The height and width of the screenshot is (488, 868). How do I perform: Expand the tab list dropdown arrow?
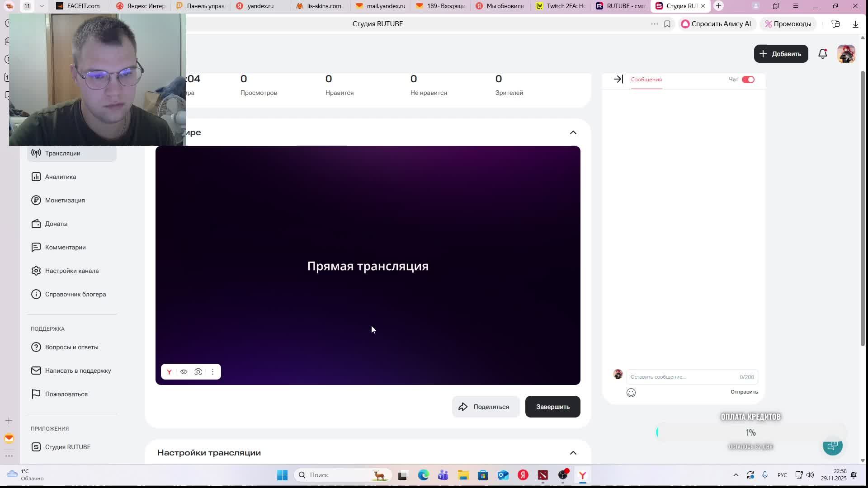(42, 6)
